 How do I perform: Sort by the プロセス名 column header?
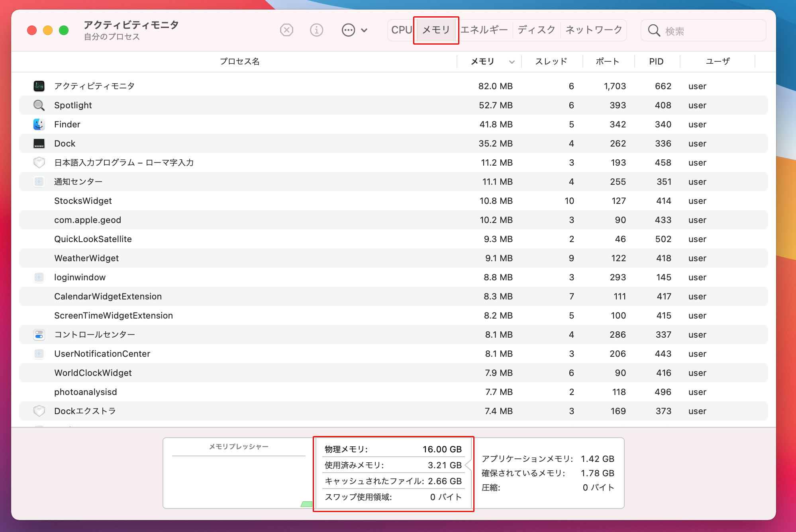click(239, 61)
